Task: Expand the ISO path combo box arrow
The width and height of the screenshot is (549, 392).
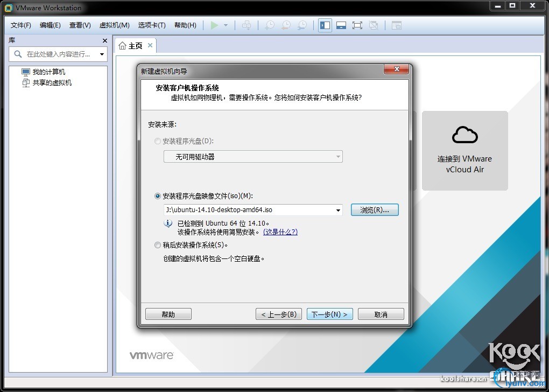Action: point(338,210)
